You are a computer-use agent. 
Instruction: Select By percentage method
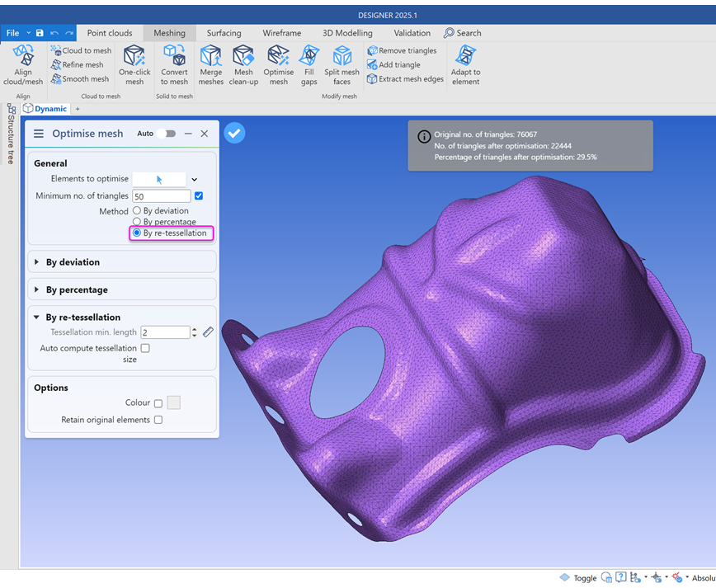[137, 221]
